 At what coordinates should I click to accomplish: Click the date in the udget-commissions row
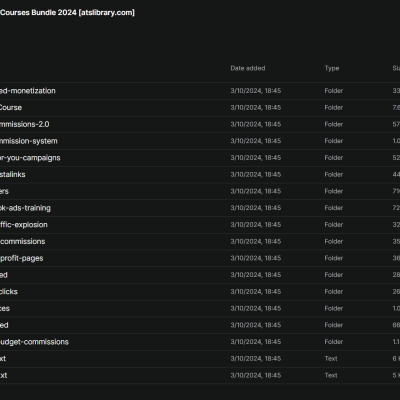pos(256,342)
